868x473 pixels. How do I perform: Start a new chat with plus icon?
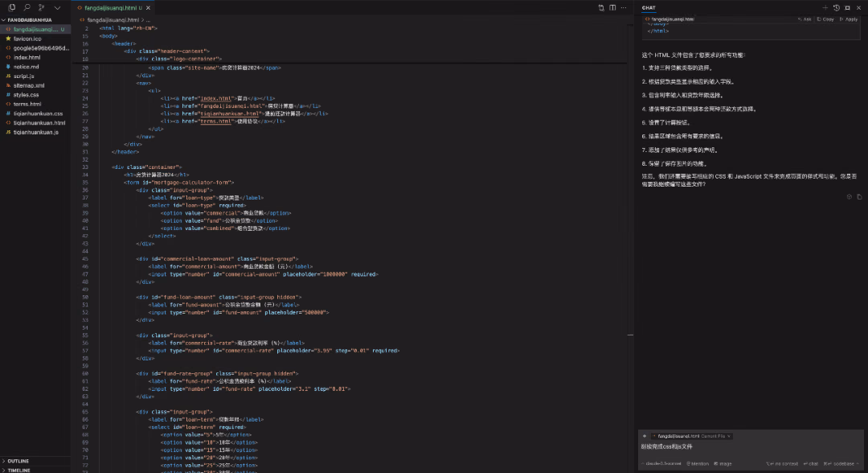pos(825,8)
